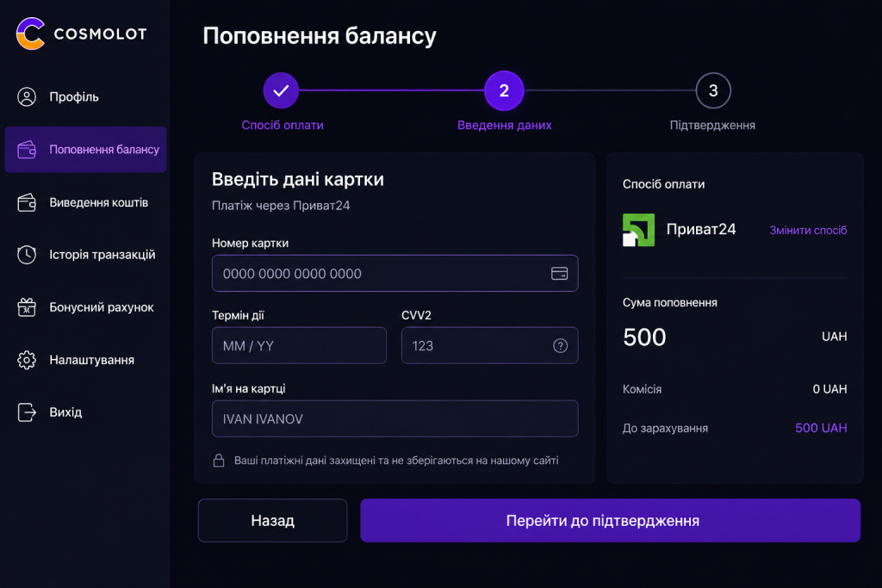
Task: Click Перейти до підтвердження button
Action: pyautogui.click(x=611, y=521)
